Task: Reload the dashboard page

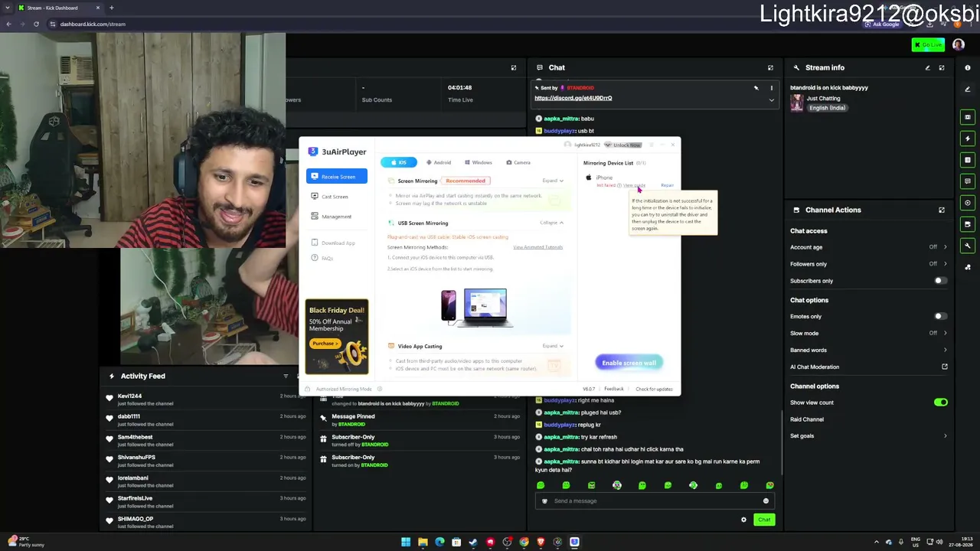Action: tap(36, 24)
